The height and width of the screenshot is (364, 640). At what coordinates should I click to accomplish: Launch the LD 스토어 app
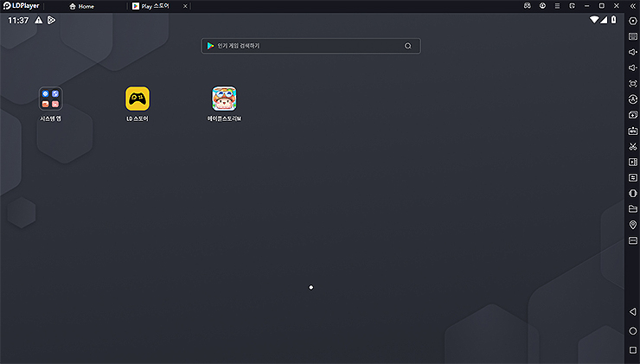(x=138, y=104)
